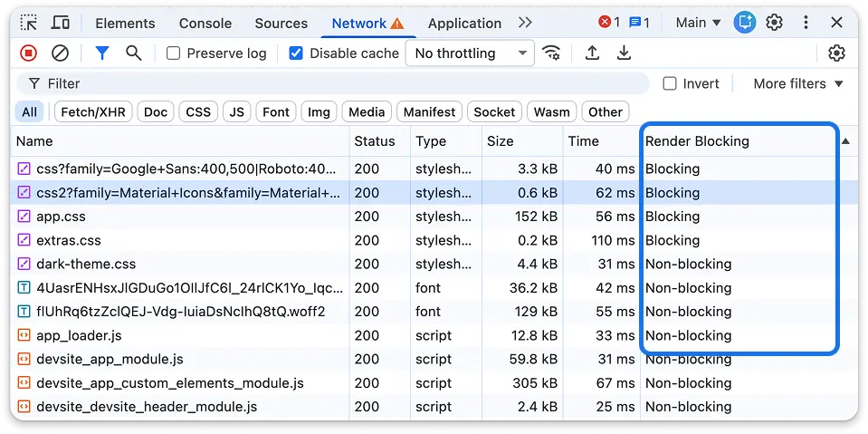The height and width of the screenshot is (434, 868).
Task: Toggle the All filter chip
Action: [x=29, y=112]
